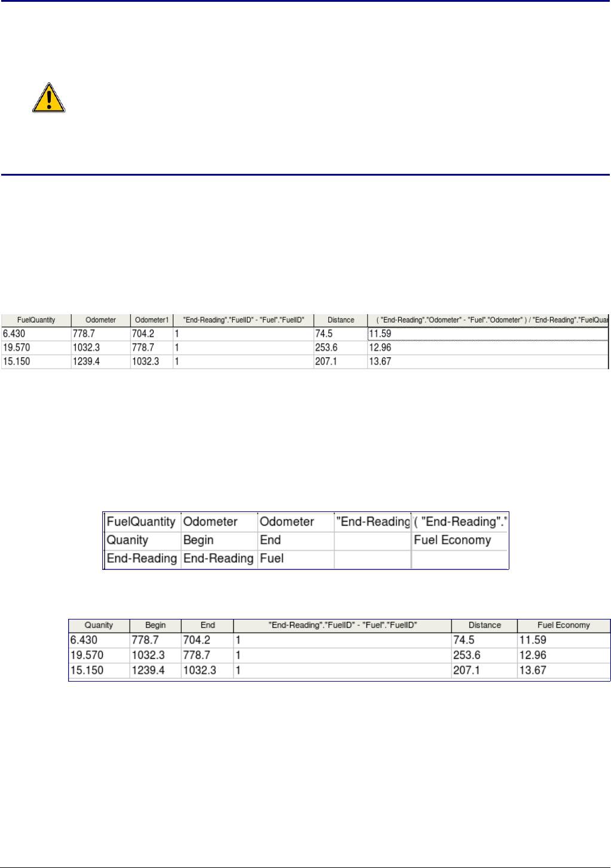Select 1032.3 in the Begin column
Screen dimensions: 611x868
click(x=148, y=655)
